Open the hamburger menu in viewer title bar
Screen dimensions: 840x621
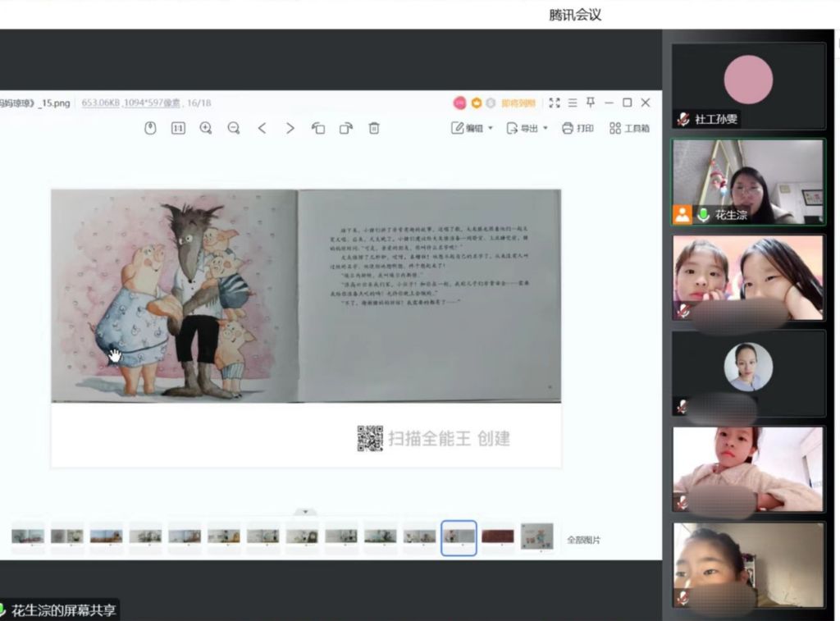tap(573, 103)
